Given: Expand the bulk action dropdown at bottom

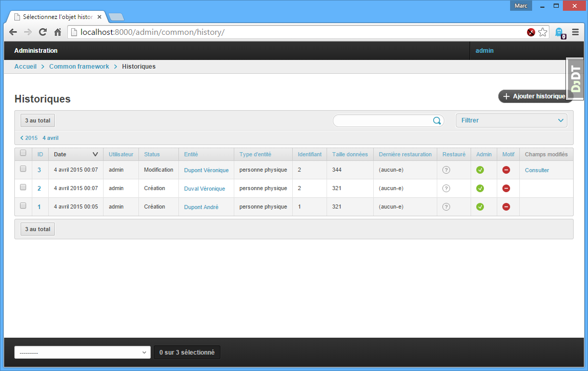Looking at the screenshot, I should (82, 353).
